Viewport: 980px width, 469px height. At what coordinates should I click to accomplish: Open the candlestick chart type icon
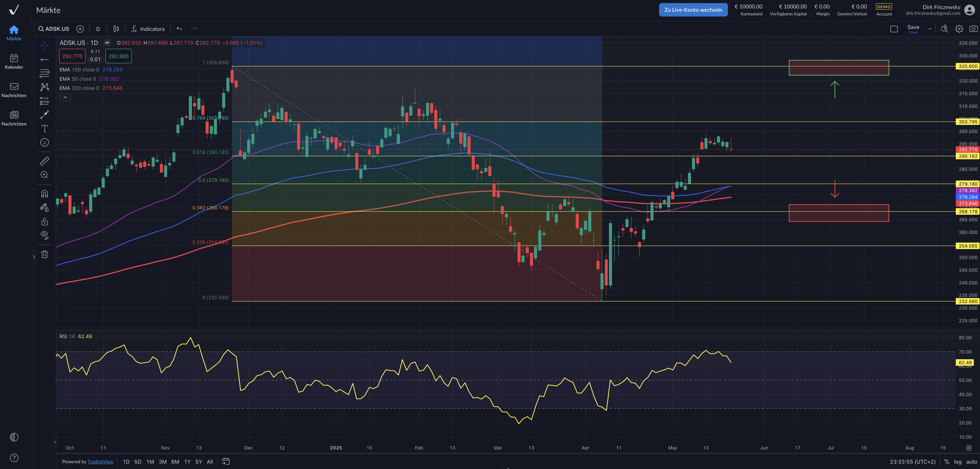tap(116, 29)
